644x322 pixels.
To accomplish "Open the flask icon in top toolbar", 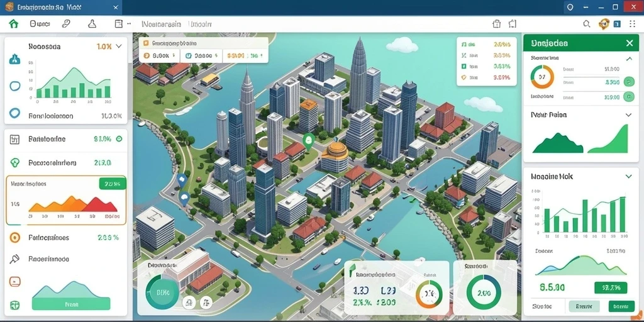I will click(x=92, y=24).
